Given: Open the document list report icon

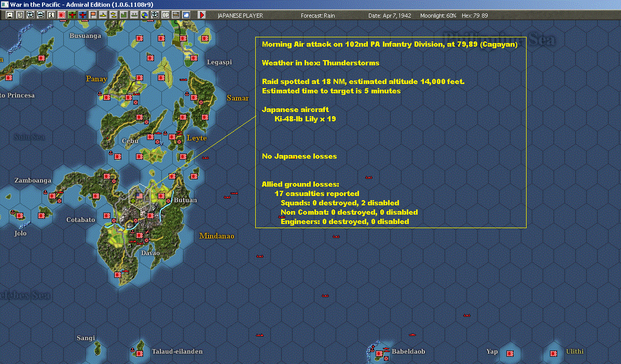Looking at the screenshot, I should [20, 15].
